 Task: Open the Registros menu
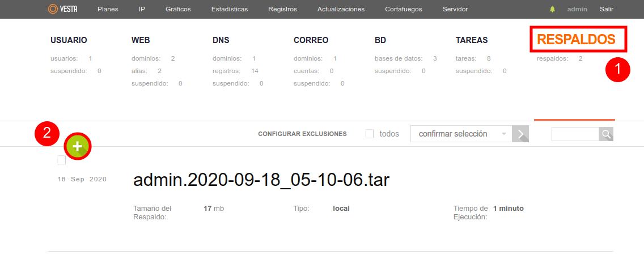282,9
